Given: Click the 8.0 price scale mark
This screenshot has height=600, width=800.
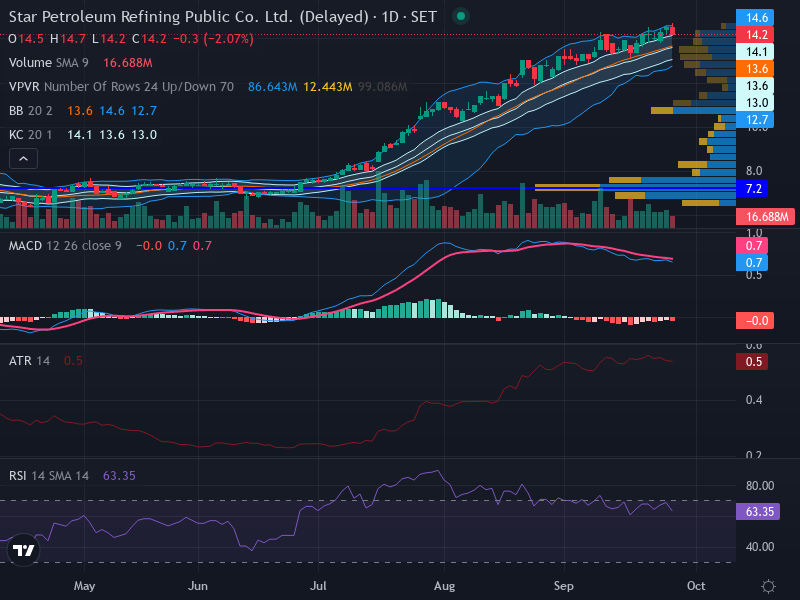Looking at the screenshot, I should click(x=754, y=170).
